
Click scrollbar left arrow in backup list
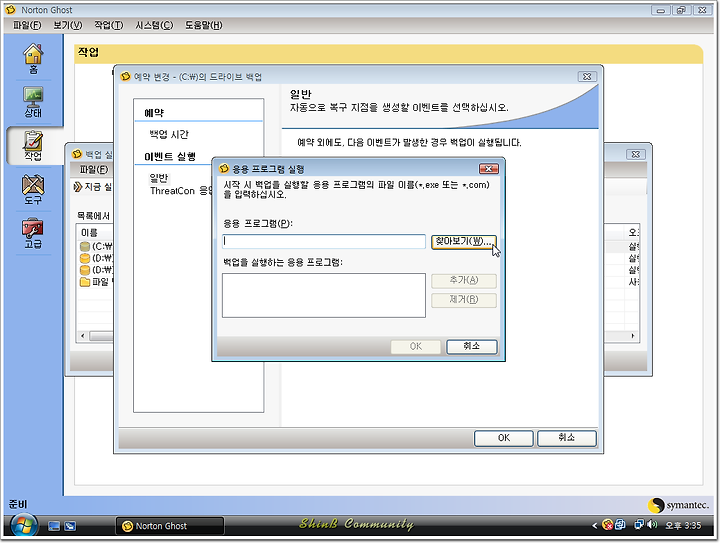(x=83, y=336)
